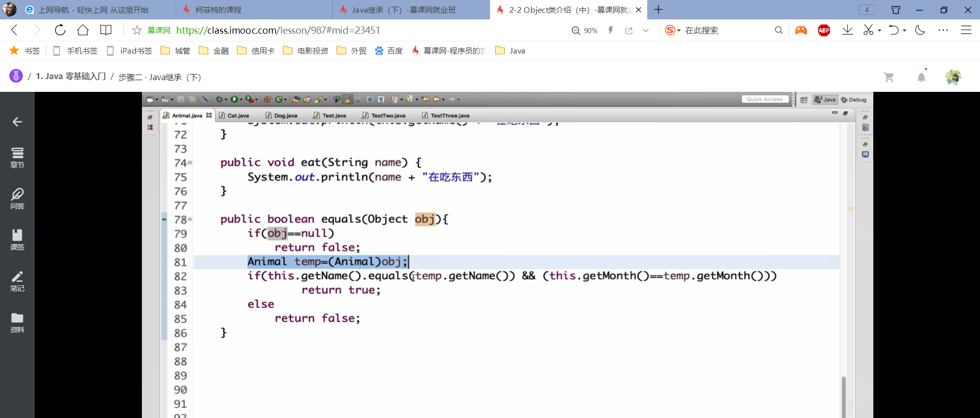Switch to the Test.java editor tab

pos(330,115)
